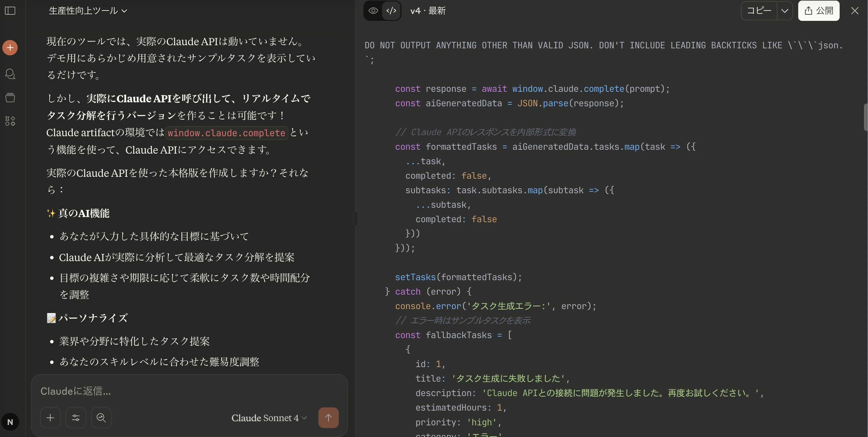The height and width of the screenshot is (437, 868).
Task: Open the user profile avatar N
Action: (10, 422)
